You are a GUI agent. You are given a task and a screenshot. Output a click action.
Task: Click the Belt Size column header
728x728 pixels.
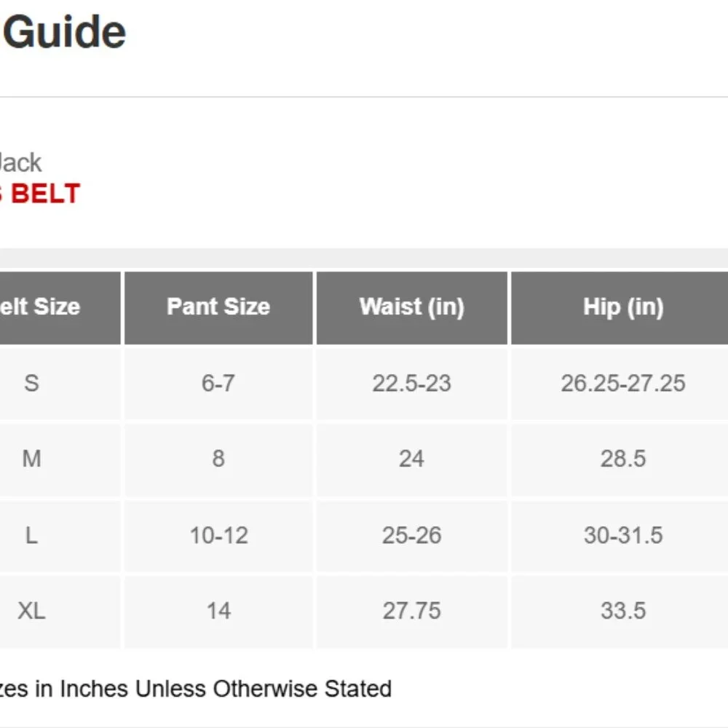[x=60, y=308]
